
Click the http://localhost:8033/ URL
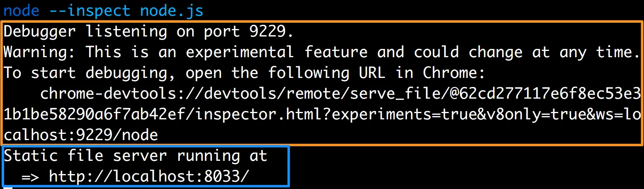pos(150,177)
